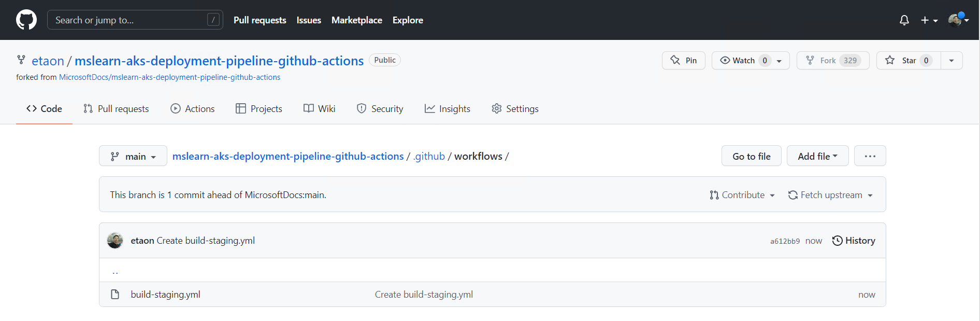Star this repository
980x321 pixels.
pyautogui.click(x=909, y=60)
